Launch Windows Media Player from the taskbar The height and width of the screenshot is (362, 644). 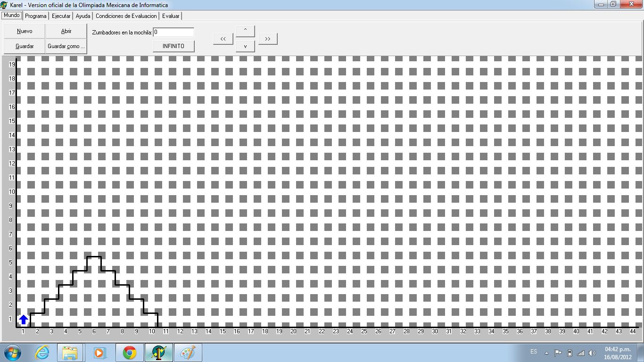coord(100,353)
